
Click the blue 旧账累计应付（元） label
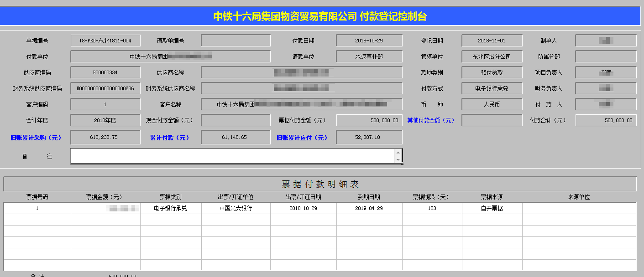tap(302, 138)
